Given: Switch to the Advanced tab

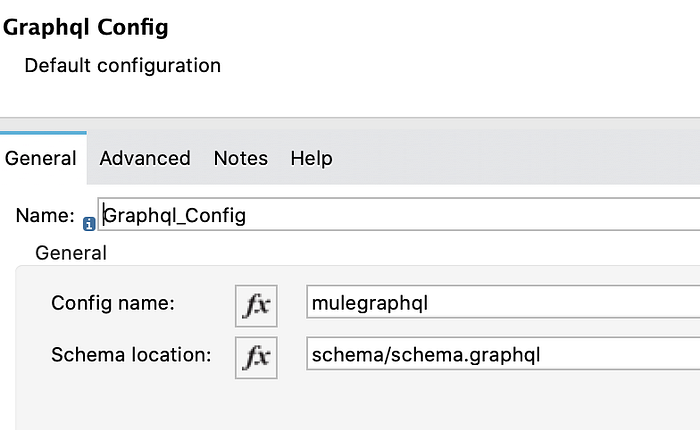Looking at the screenshot, I should (x=145, y=158).
